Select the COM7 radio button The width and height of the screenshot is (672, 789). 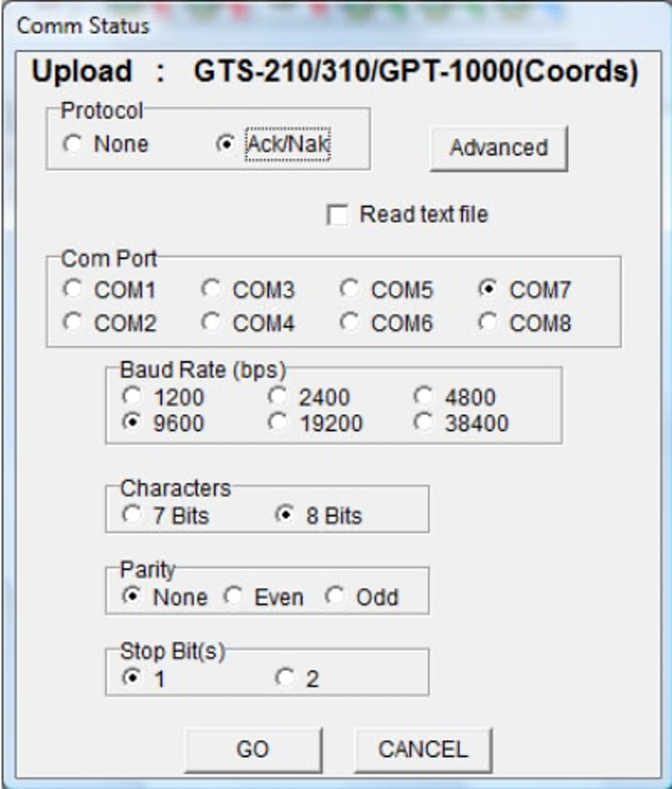tap(488, 290)
